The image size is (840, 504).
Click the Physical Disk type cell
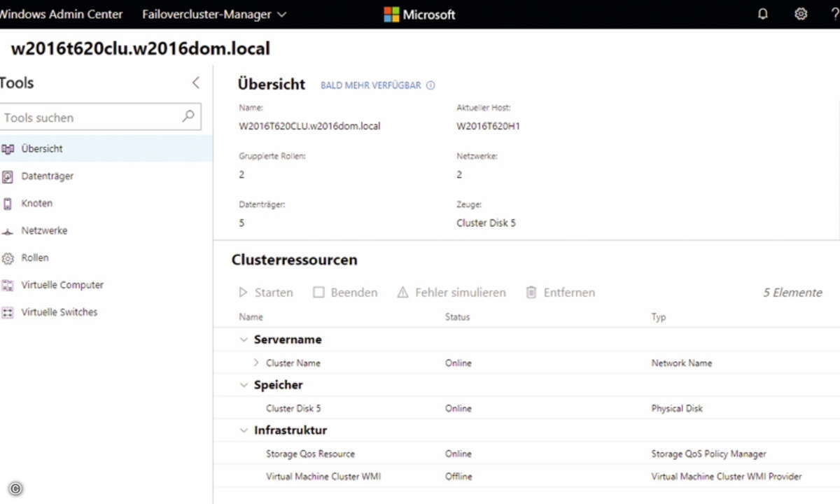[677, 408]
